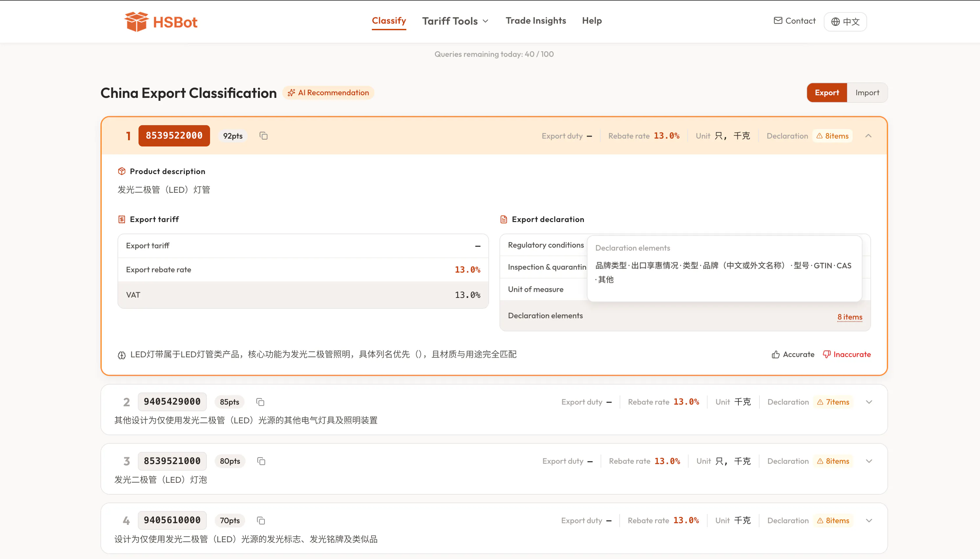Screen dimensions: 980x559
Task: Copy HS code 9405610000
Action: click(261, 521)
